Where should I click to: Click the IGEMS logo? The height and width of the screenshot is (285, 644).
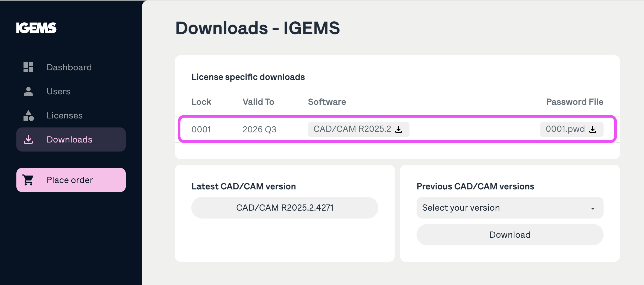(36, 28)
